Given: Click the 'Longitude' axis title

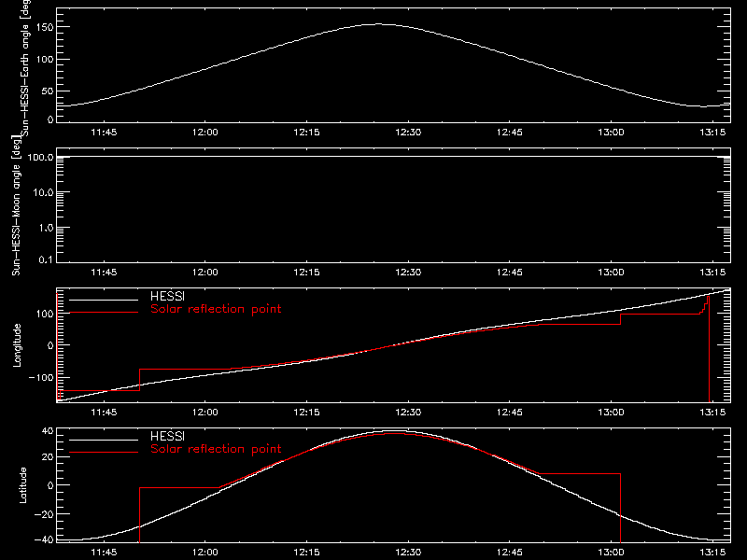Looking at the screenshot, I should tap(17, 345).
